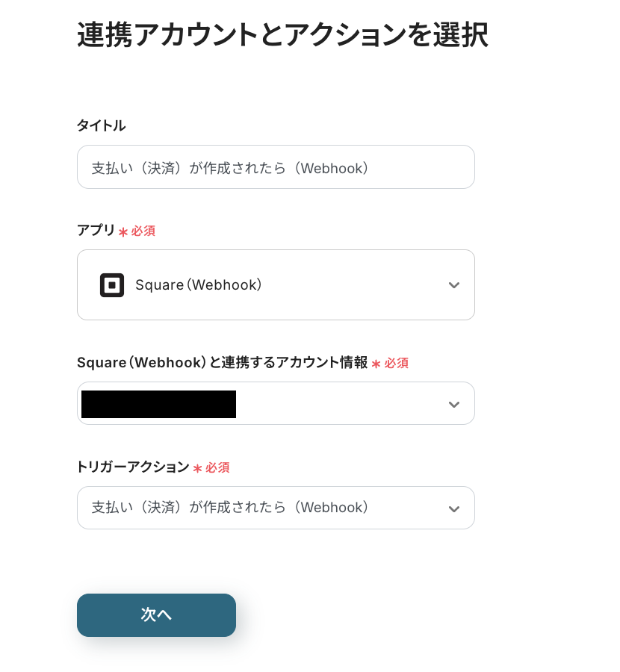Screen dimensions: 620x672
Task: Click the blacked-out account name
Action: point(158,404)
